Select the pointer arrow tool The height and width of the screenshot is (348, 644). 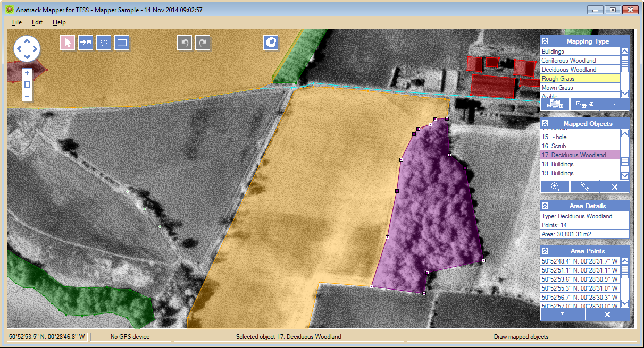pyautogui.click(x=68, y=43)
